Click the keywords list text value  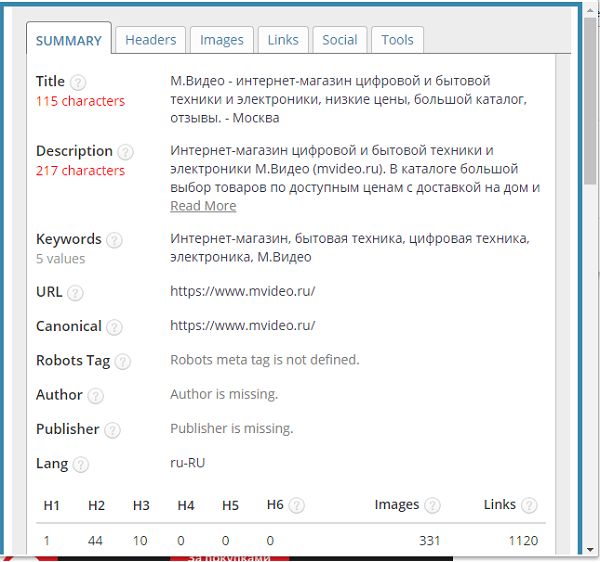[x=350, y=248]
